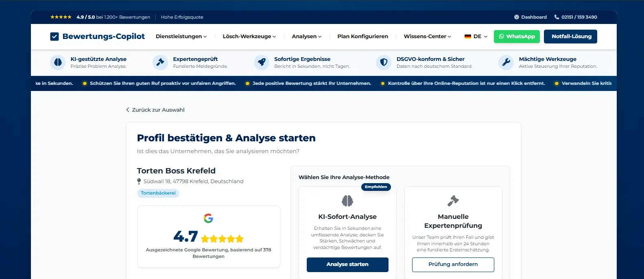
Task: Click the Tortenbäckerei category tag
Action: click(x=158, y=193)
